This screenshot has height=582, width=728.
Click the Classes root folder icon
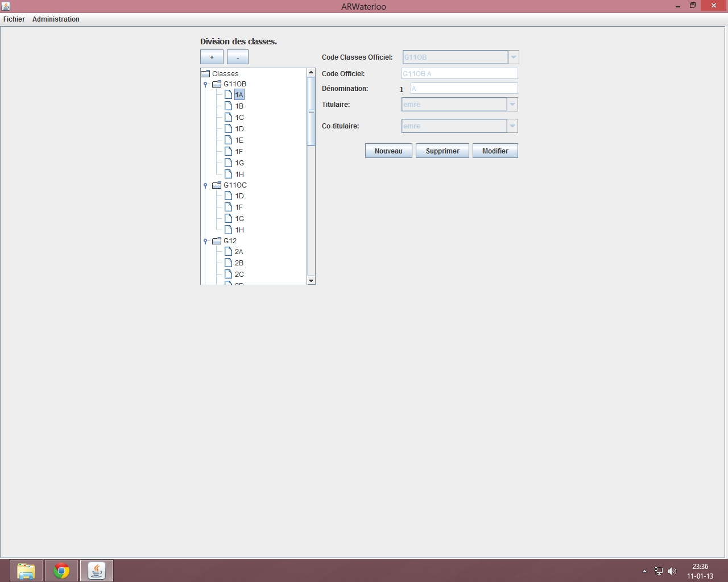click(x=205, y=73)
